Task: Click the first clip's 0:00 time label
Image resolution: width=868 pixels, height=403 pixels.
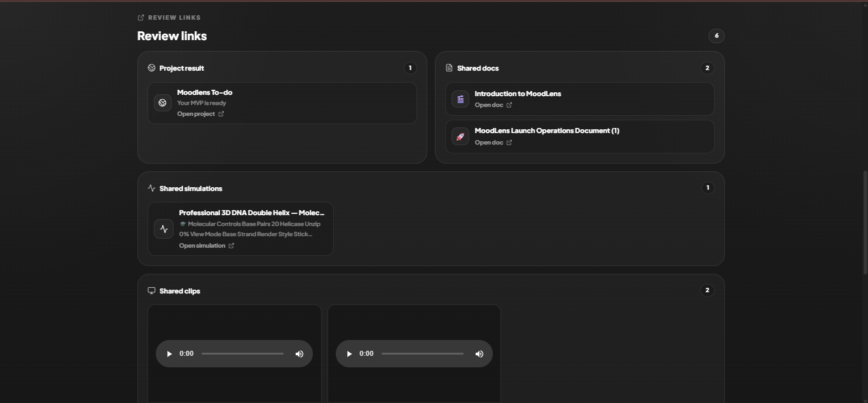Action: pos(186,353)
